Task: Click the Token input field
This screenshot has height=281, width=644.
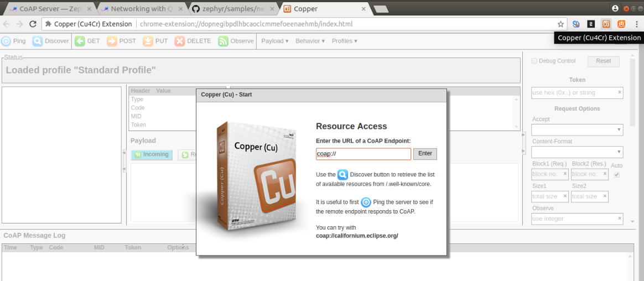Action: (x=577, y=92)
